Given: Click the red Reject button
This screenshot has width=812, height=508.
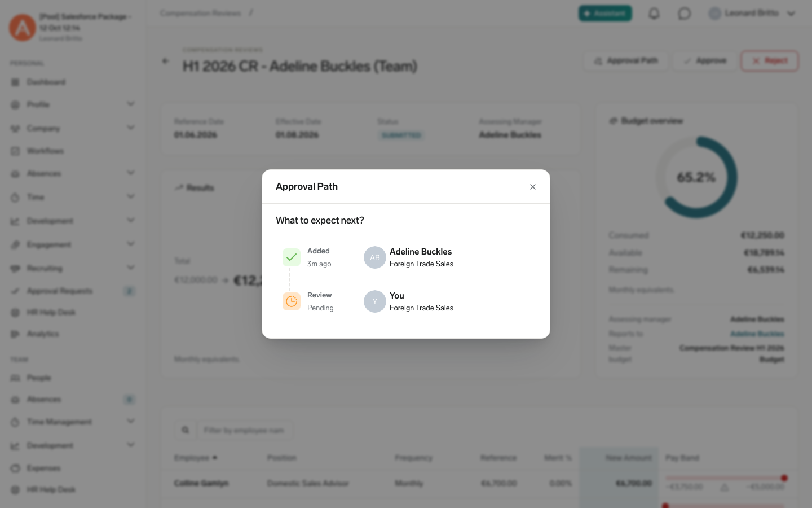Looking at the screenshot, I should click(770, 61).
